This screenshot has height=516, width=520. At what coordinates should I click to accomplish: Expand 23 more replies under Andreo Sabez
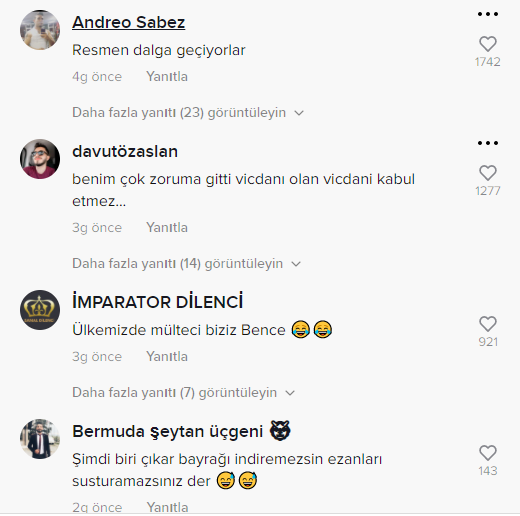188,113
